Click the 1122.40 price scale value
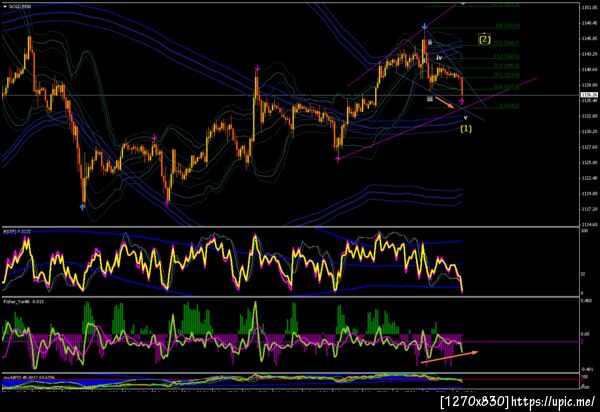The height and width of the screenshot is (412, 600). point(590,178)
